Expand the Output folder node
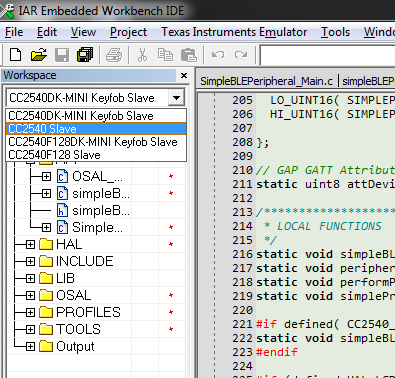This screenshot has width=395, height=378. [x=30, y=347]
